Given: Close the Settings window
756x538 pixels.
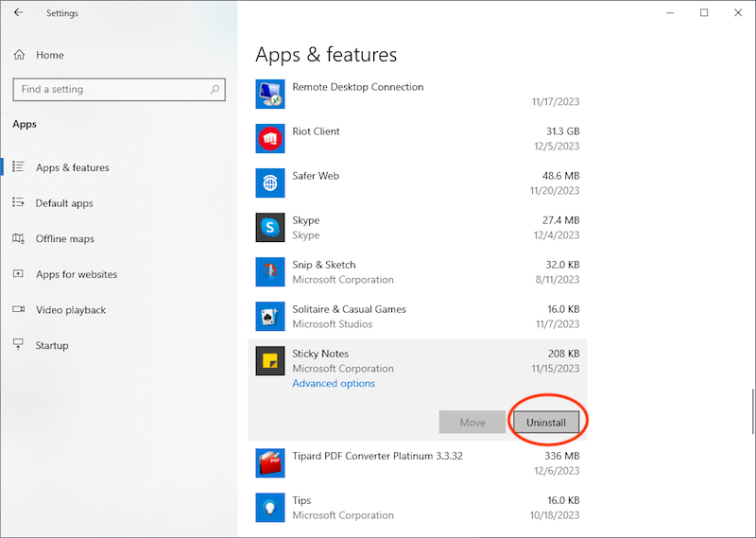Looking at the screenshot, I should [x=738, y=12].
